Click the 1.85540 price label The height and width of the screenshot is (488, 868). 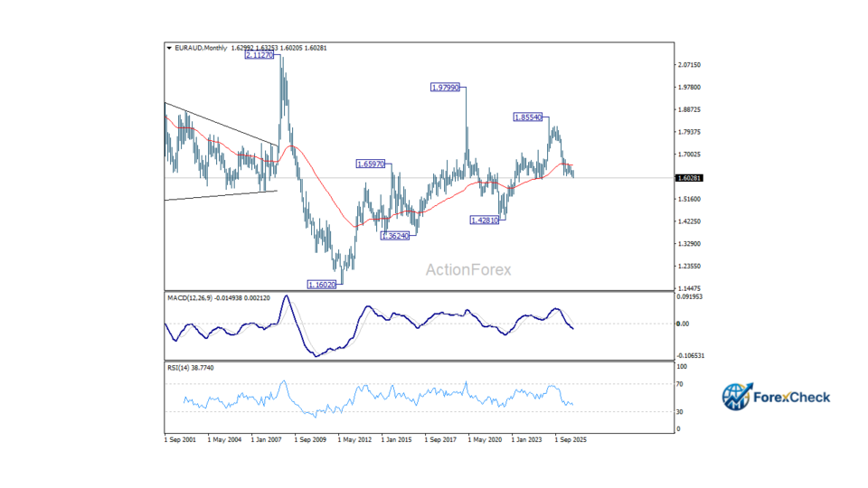click(527, 117)
